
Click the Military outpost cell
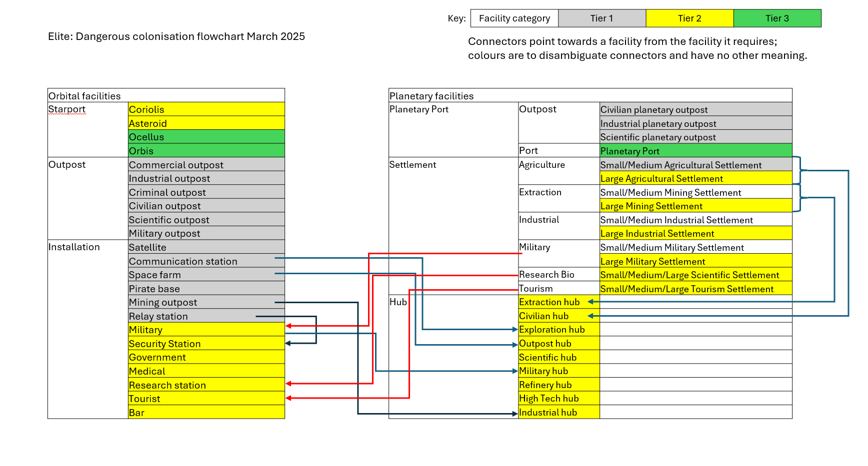point(206,233)
